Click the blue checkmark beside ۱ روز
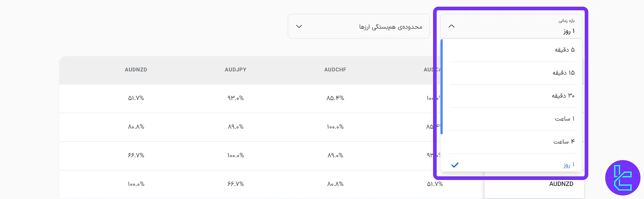Image resolution: width=644 pixels, height=199 pixels. (455, 165)
